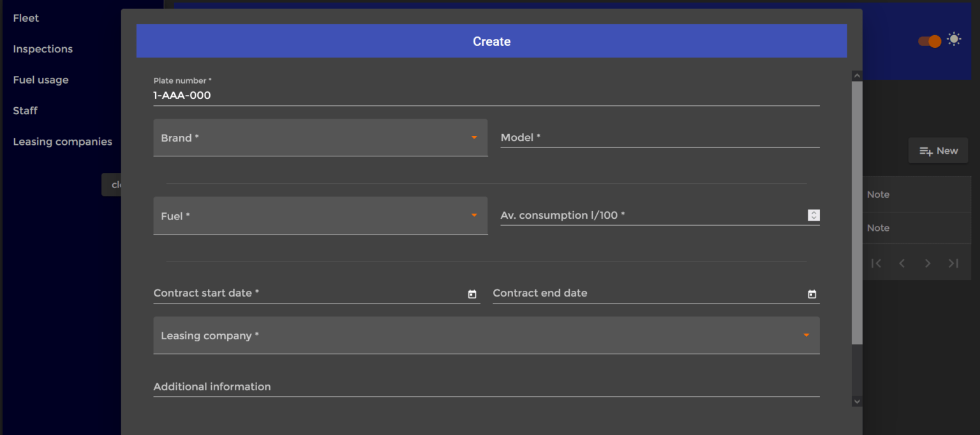Open the calendar picker for Contract start date
Image resolution: width=980 pixels, height=435 pixels.
[472, 294]
